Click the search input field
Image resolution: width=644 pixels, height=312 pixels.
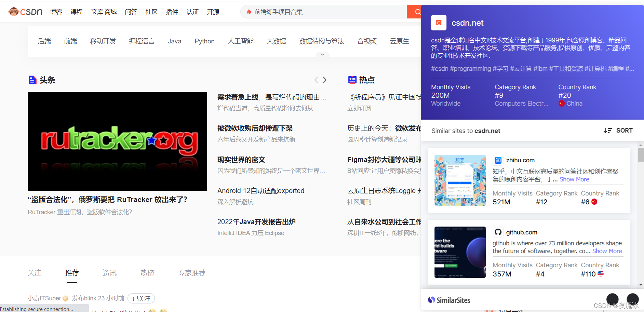324,12
